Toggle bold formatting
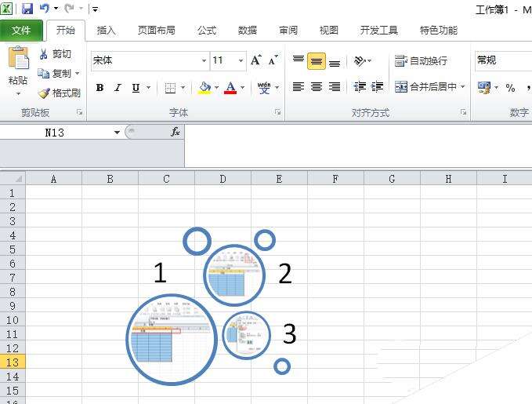The width and height of the screenshot is (532, 404). coord(100,88)
